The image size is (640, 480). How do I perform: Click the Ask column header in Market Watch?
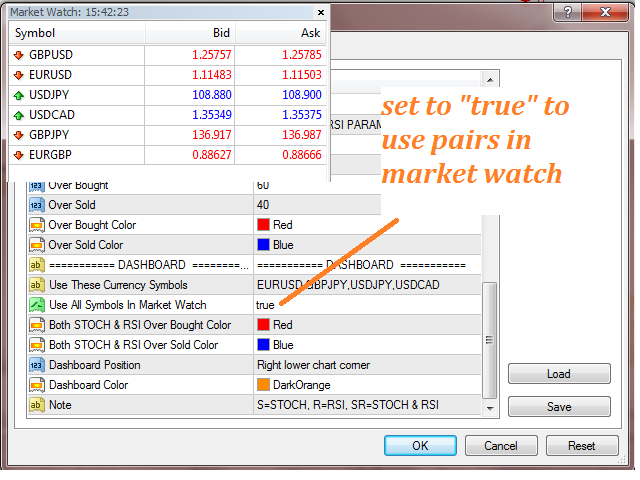tap(281, 33)
